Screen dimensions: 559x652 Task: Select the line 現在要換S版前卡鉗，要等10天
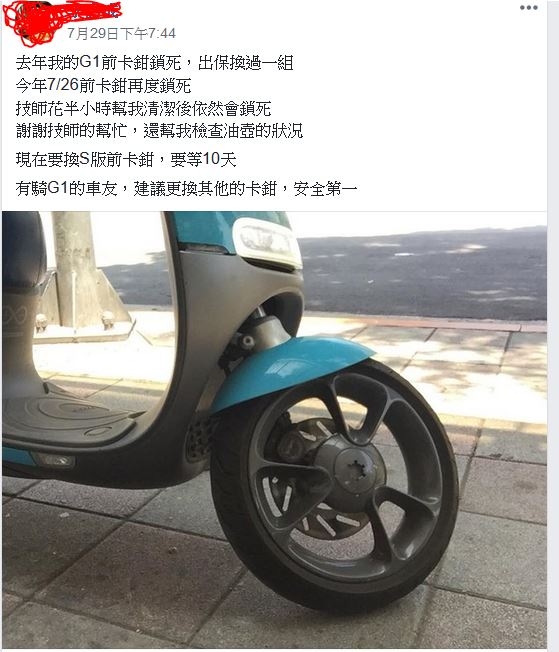coord(126,159)
